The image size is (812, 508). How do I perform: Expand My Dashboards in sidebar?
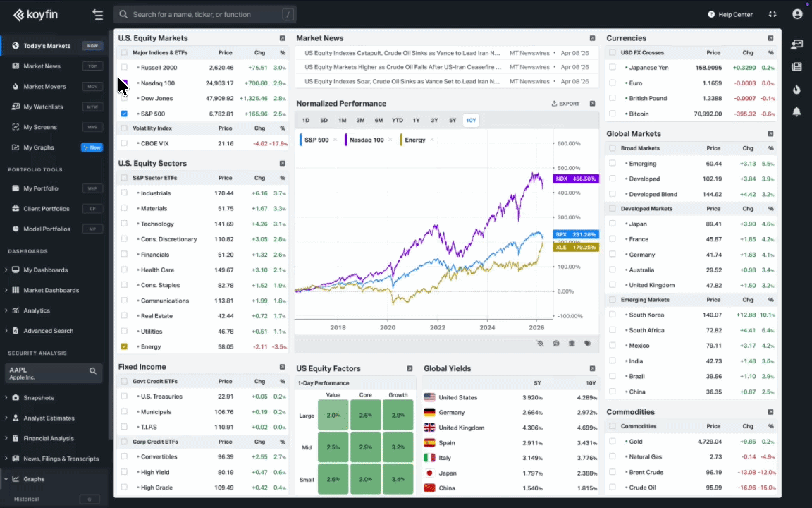[6, 270]
